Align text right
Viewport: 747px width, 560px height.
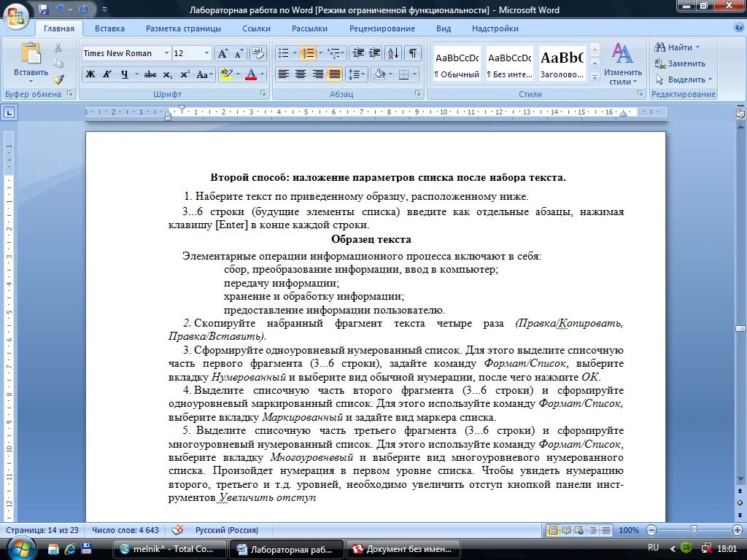coord(318,74)
